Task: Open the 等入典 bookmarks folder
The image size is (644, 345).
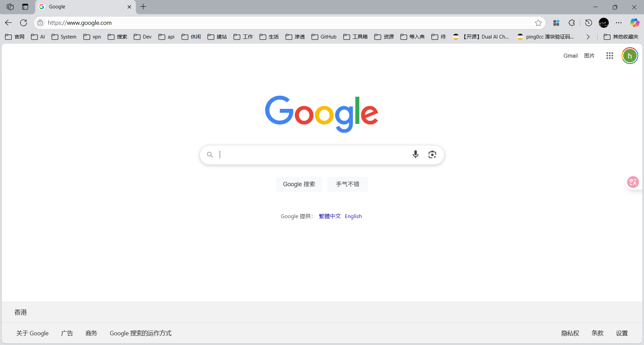Action: tap(413, 37)
